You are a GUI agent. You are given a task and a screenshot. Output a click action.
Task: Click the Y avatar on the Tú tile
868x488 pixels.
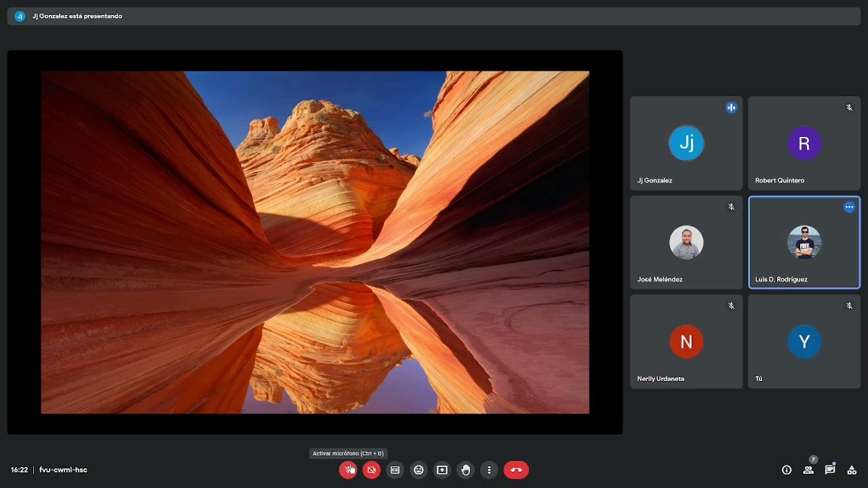pos(804,342)
